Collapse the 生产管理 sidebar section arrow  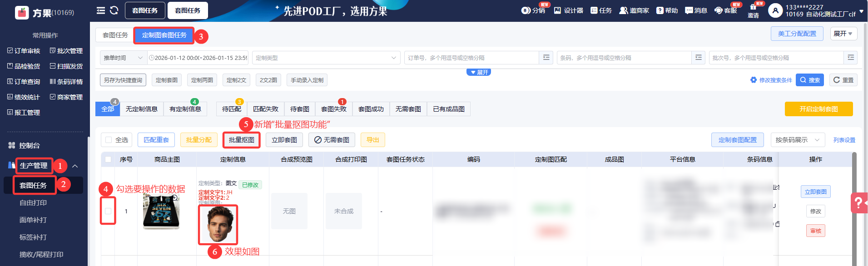click(x=75, y=166)
